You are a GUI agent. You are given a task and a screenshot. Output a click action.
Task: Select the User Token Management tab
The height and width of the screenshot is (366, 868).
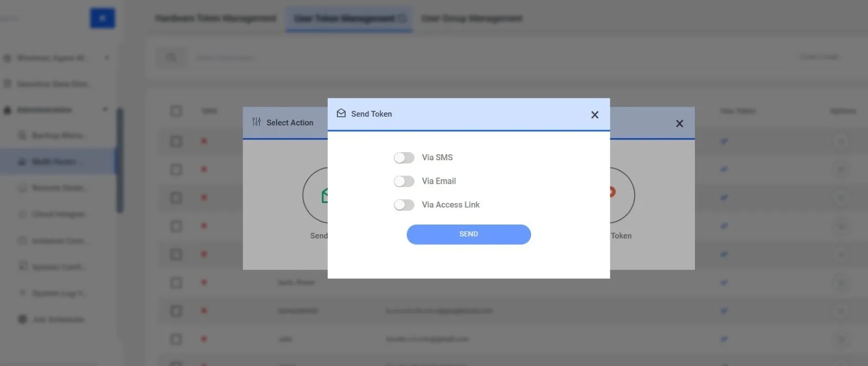pyautogui.click(x=349, y=19)
